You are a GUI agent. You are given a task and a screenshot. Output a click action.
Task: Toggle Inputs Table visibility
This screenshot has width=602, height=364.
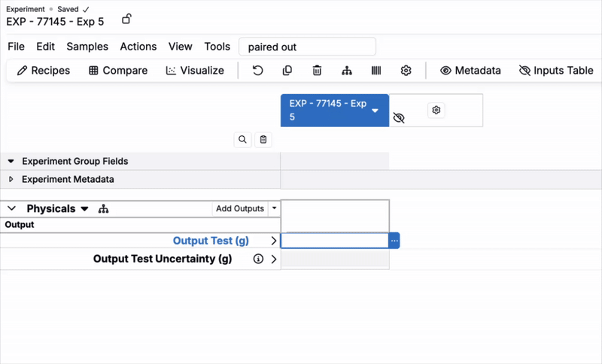[556, 70]
